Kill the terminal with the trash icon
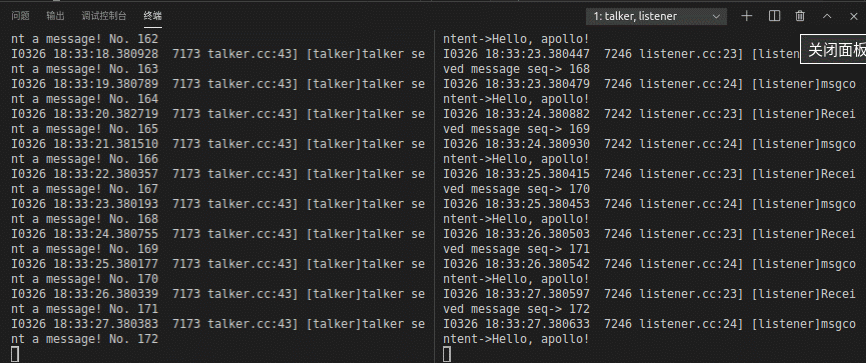The width and height of the screenshot is (866, 363). (x=800, y=16)
